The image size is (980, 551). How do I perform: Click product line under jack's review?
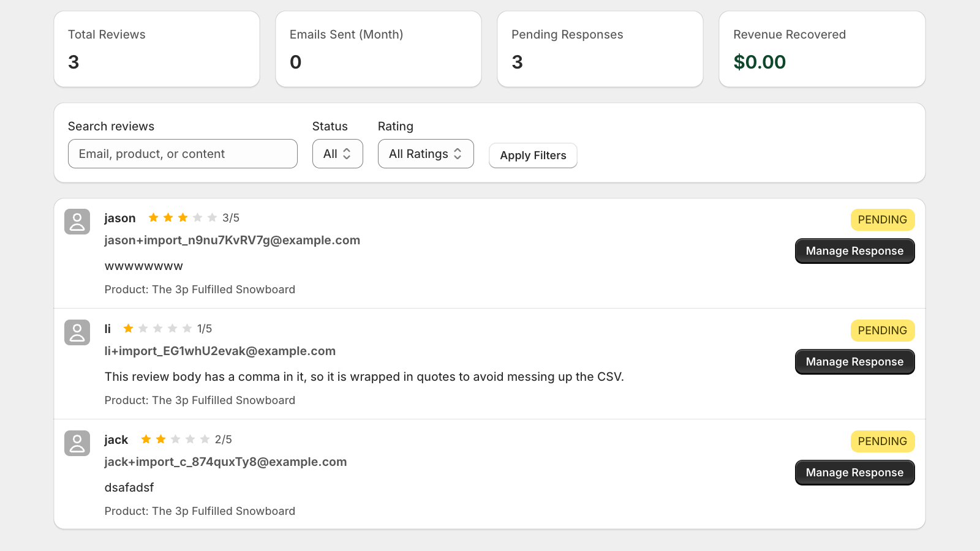tap(200, 511)
